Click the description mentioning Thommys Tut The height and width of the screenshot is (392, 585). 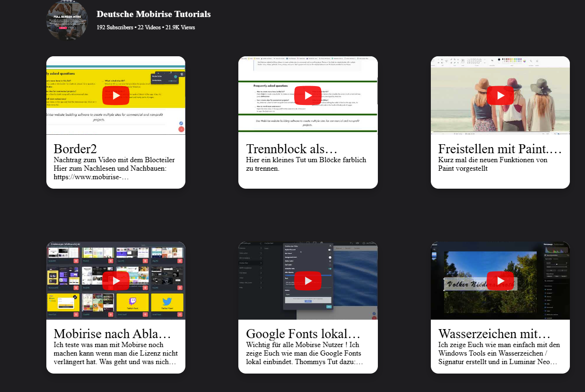pyautogui.click(x=305, y=353)
